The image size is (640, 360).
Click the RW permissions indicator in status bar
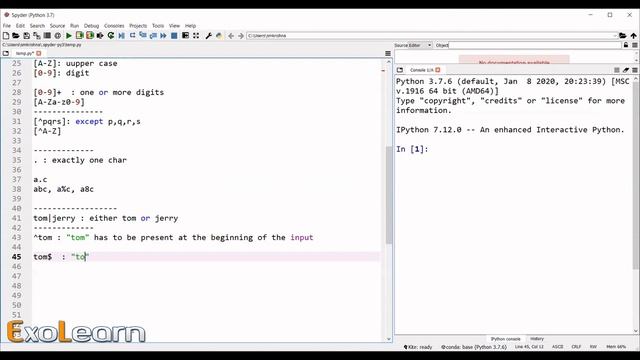(593, 347)
